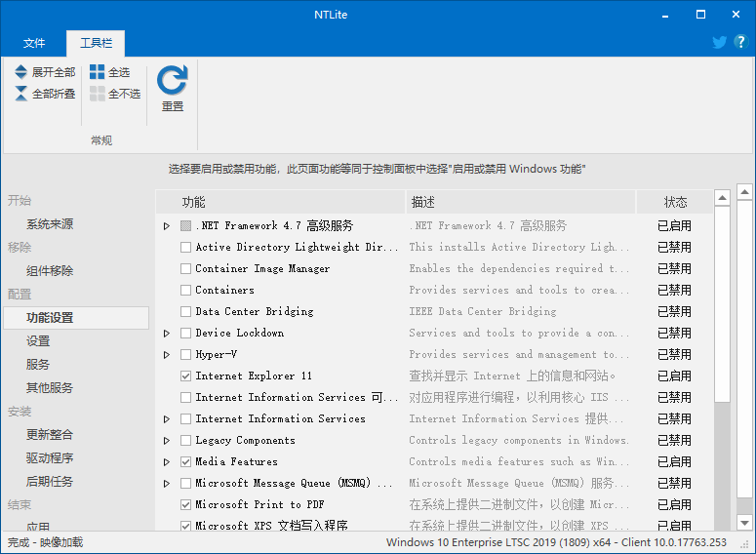Viewport: 756px width, 554px height.
Task: Click the Select All (全选) icon
Action: (x=97, y=72)
